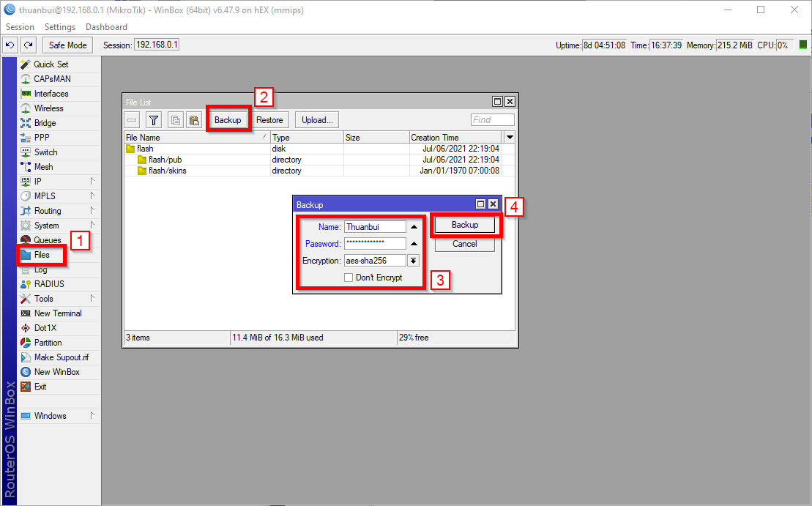
Task: Open the Dashboard menu
Action: pyautogui.click(x=106, y=27)
